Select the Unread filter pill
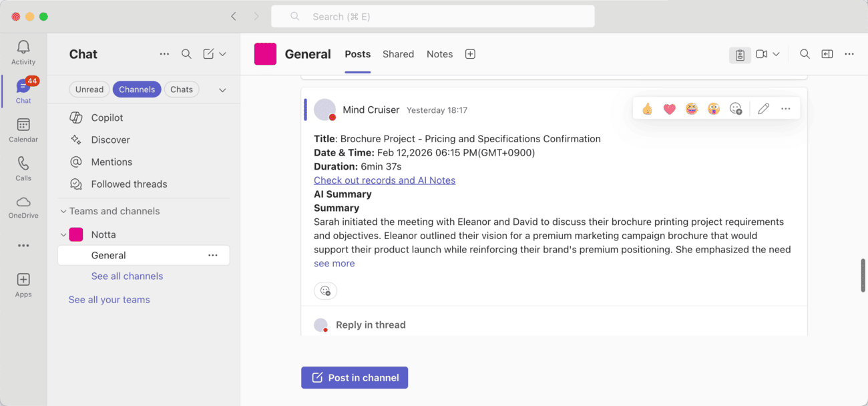Image resolution: width=868 pixels, height=406 pixels. (89, 89)
